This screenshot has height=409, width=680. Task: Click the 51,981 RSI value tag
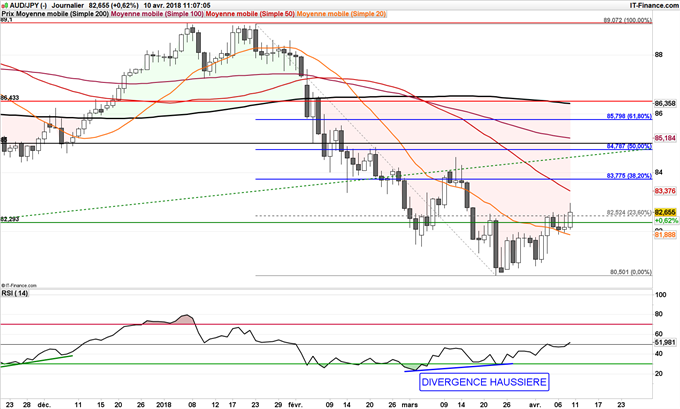665,342
